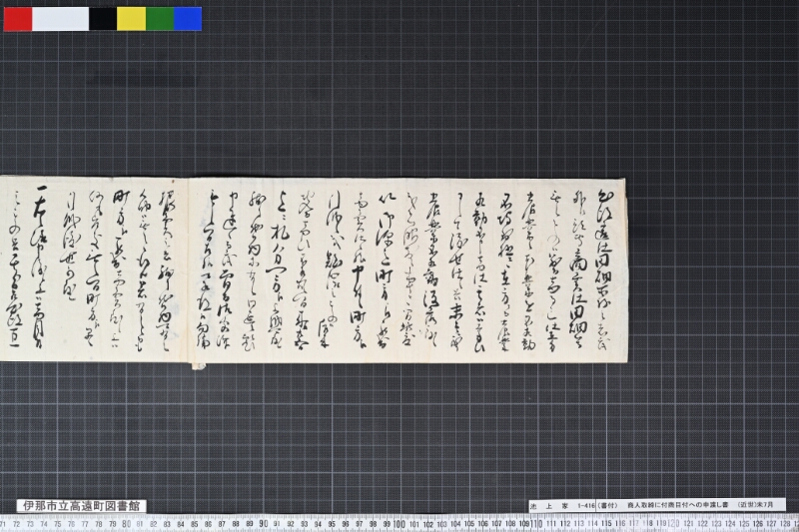Image resolution: width=799 pixels, height=532 pixels.
Task: Click the 95 mark on the ruler
Action: coord(332,524)
